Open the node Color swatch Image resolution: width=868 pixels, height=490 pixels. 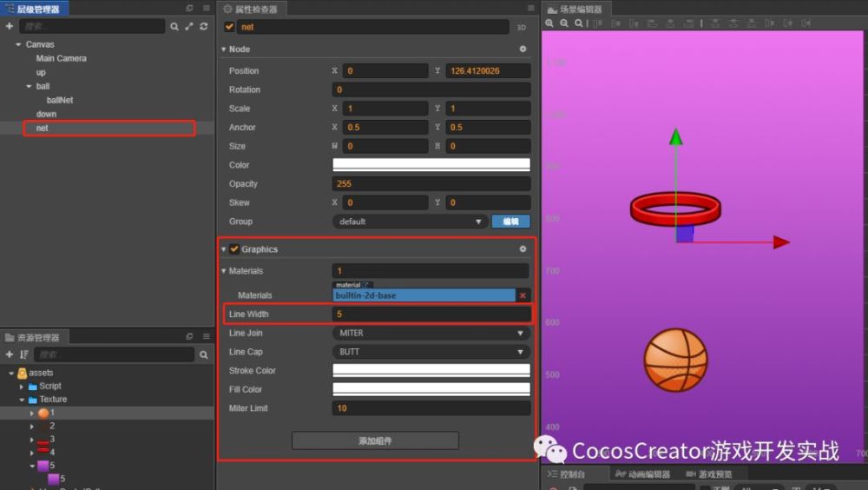pos(431,165)
